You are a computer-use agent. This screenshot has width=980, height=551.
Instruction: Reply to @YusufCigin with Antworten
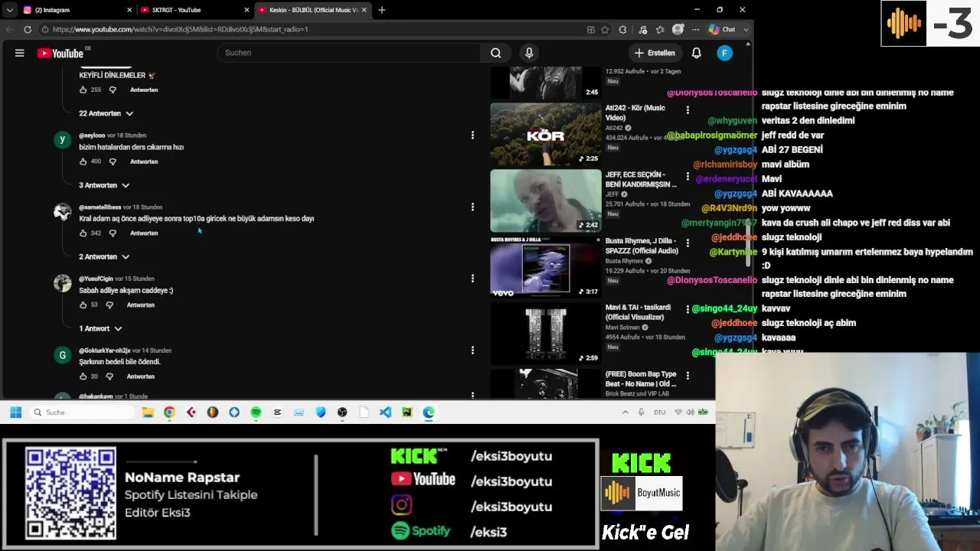coord(141,305)
